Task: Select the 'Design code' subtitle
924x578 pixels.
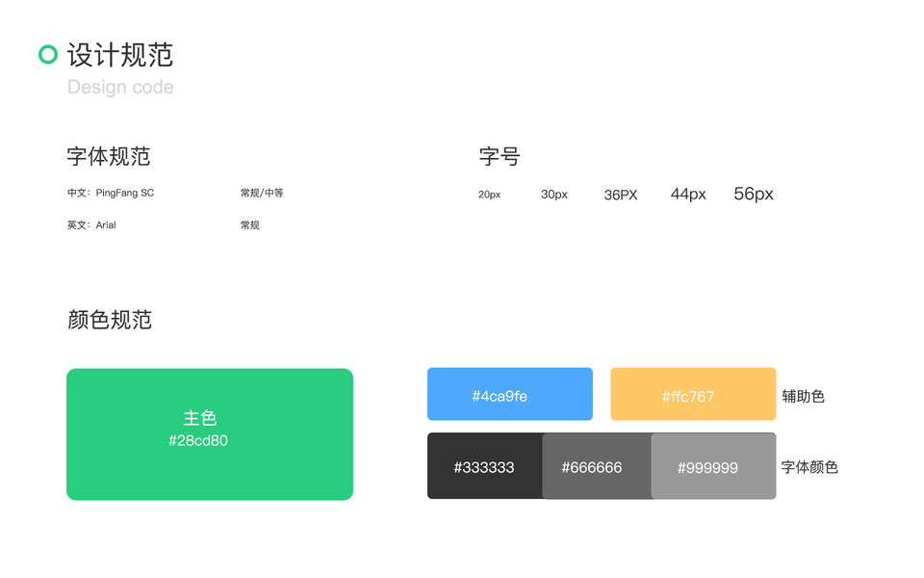Action: coord(120,87)
